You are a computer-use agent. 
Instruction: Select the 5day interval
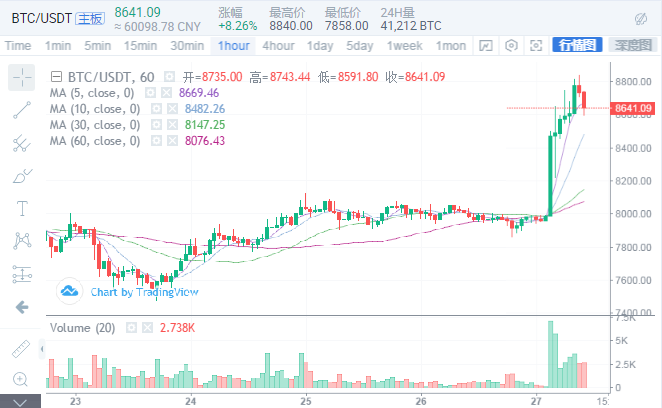(360, 46)
